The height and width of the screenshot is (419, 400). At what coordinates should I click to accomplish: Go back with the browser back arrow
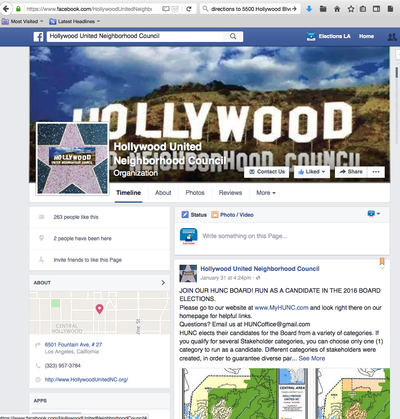(x=6, y=9)
